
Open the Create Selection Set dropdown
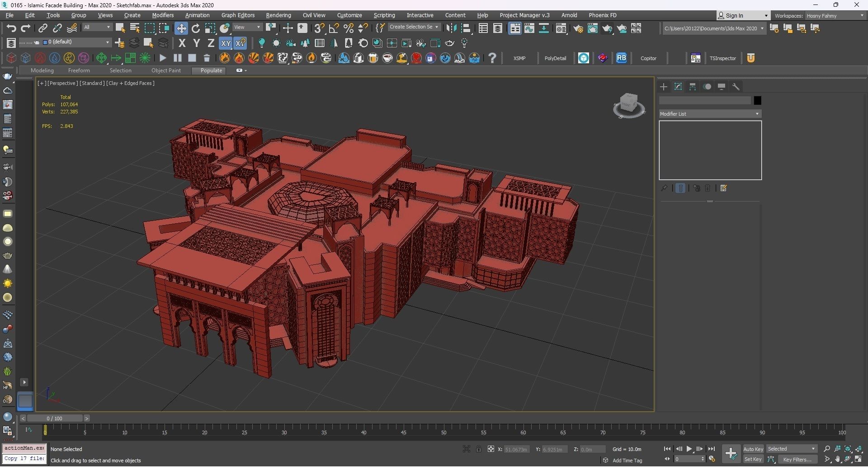coord(414,27)
